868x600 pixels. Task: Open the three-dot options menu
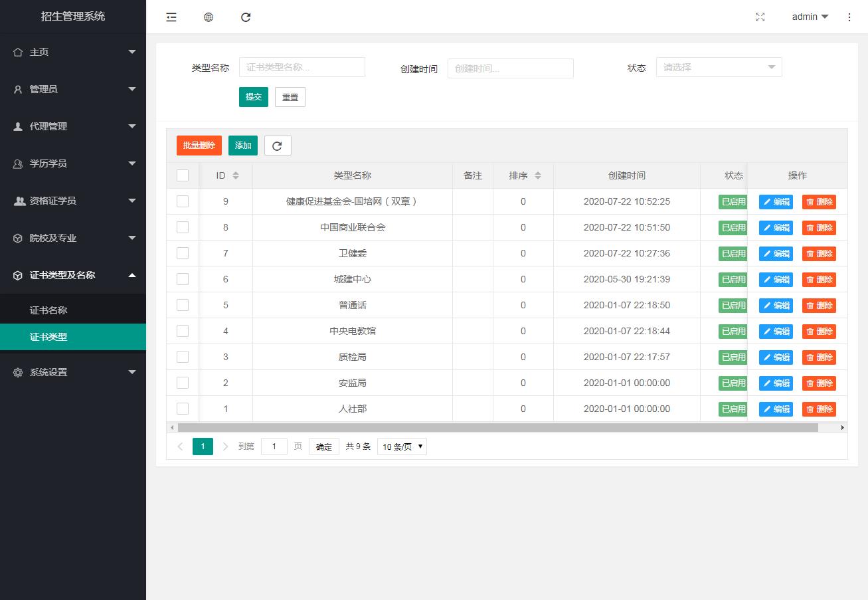[x=849, y=17]
